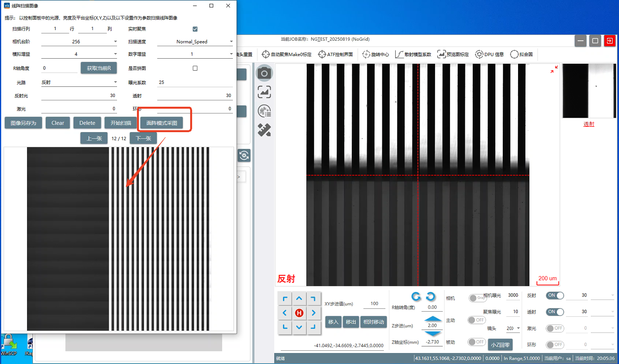Click the Z step up triangle

pos(432,318)
